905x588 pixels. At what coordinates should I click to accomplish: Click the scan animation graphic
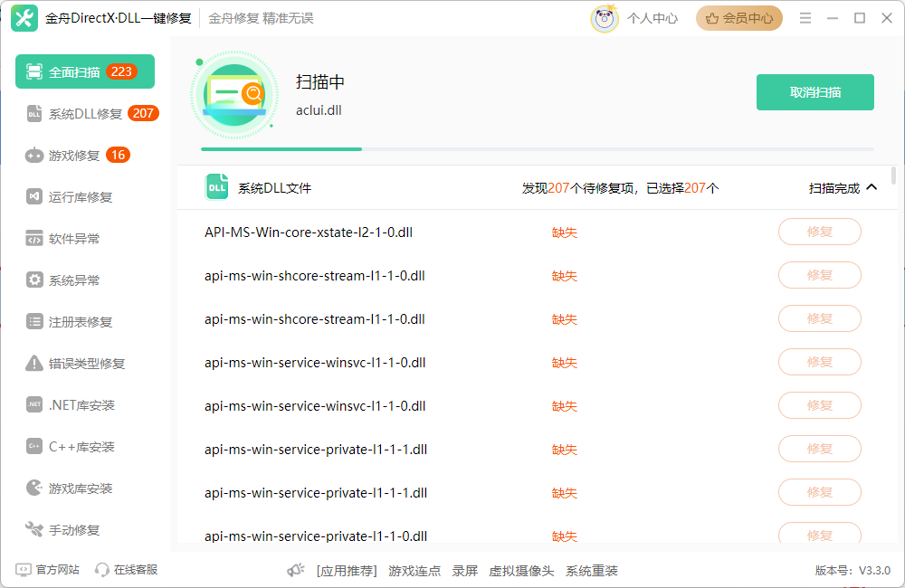pos(233,95)
